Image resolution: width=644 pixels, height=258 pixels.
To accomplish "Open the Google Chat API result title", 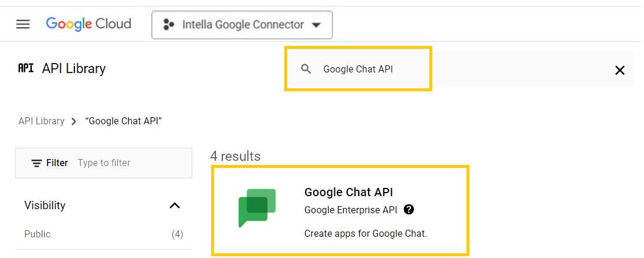I will 349,192.
